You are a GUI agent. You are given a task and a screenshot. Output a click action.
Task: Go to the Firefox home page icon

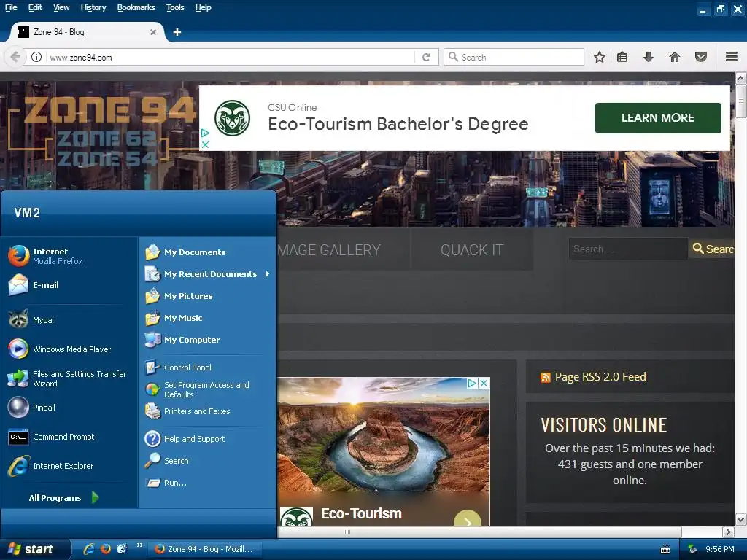pos(675,57)
